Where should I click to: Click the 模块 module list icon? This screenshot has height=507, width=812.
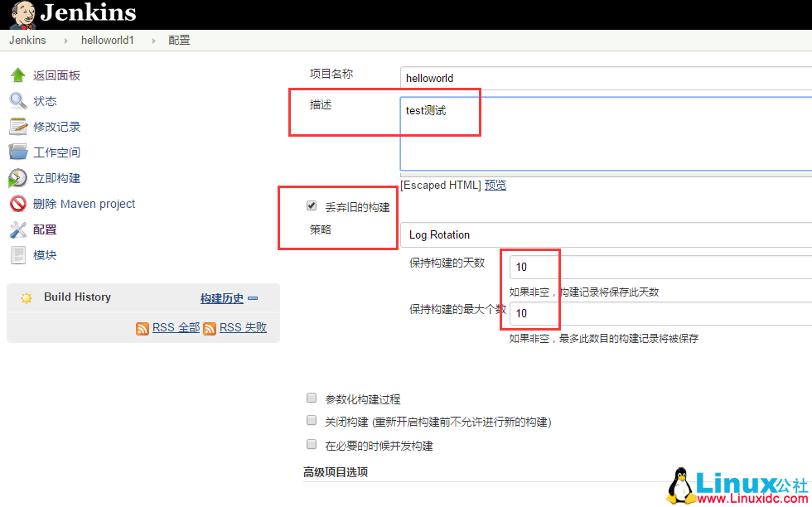point(18,254)
